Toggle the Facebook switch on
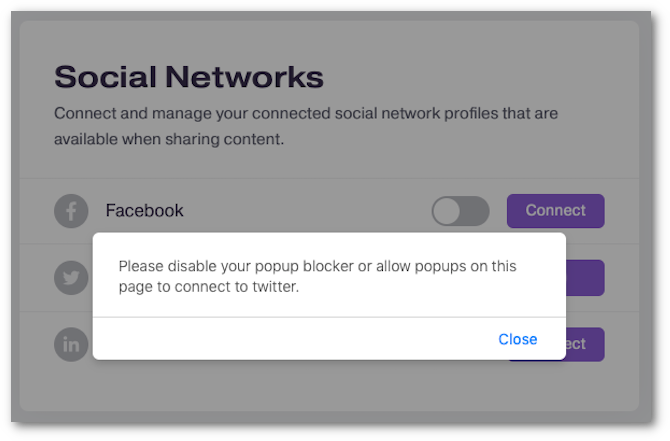670x441 pixels. [x=460, y=211]
